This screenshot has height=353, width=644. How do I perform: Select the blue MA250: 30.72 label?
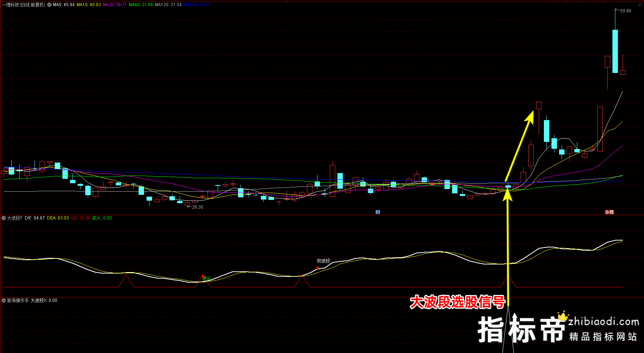(197, 5)
